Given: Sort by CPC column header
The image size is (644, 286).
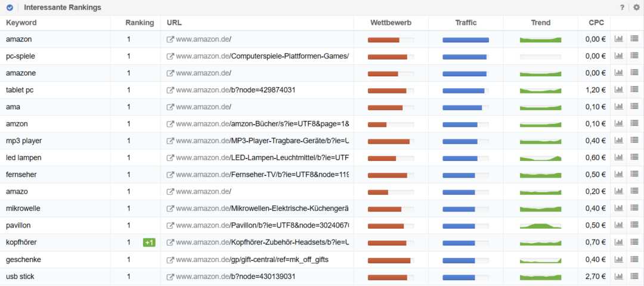Looking at the screenshot, I should [596, 23].
